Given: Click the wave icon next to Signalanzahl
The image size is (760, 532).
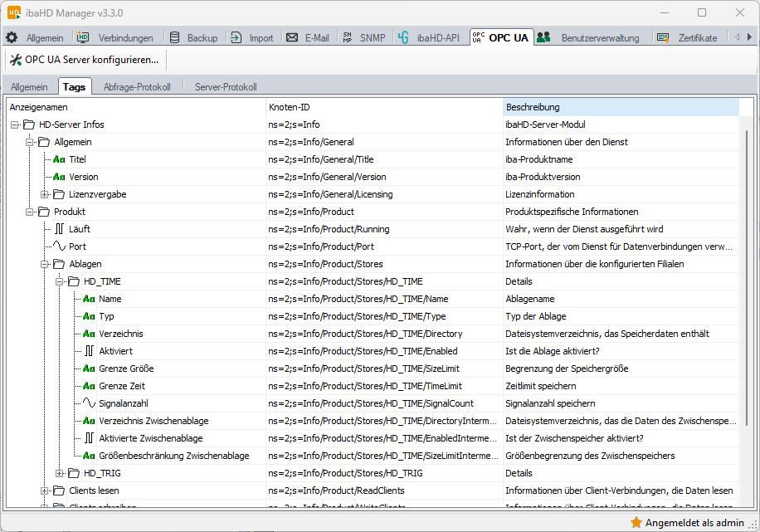Looking at the screenshot, I should [x=89, y=403].
